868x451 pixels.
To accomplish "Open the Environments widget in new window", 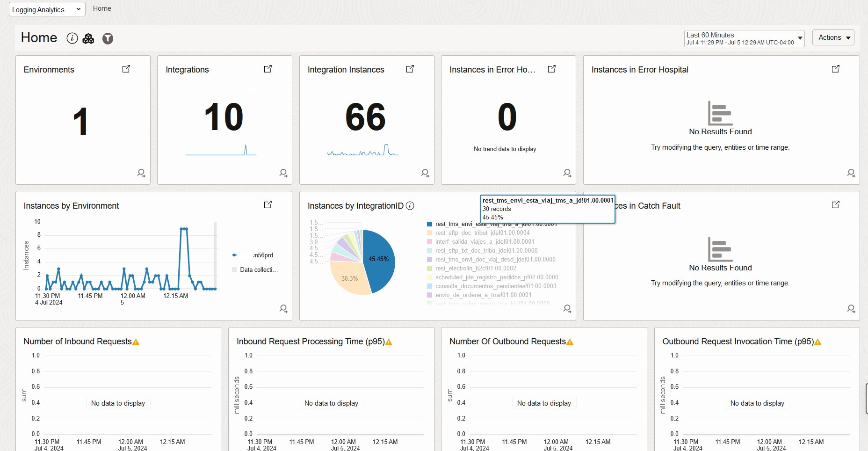I will pyautogui.click(x=126, y=69).
